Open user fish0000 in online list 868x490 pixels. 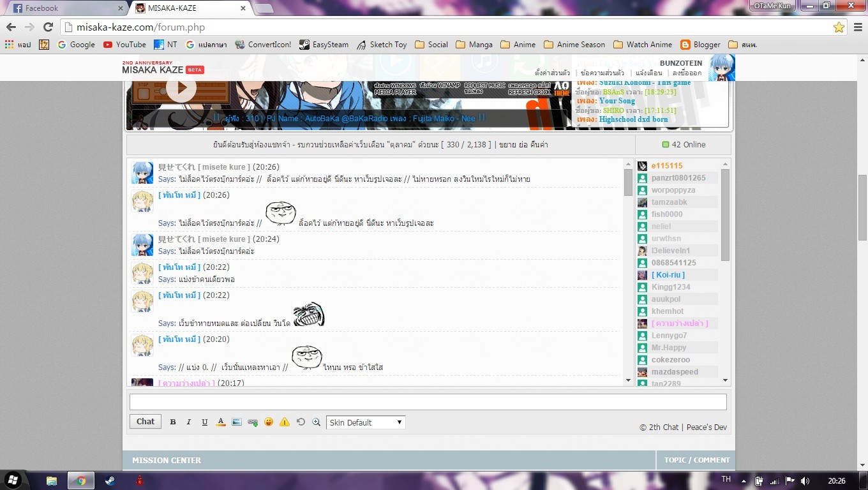(x=667, y=214)
